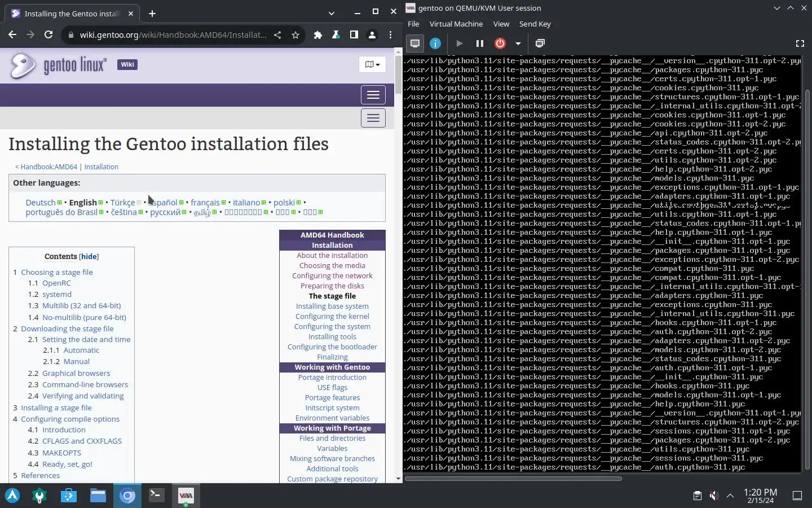Click the VM run play button
The width and height of the screenshot is (812, 508).
(459, 43)
